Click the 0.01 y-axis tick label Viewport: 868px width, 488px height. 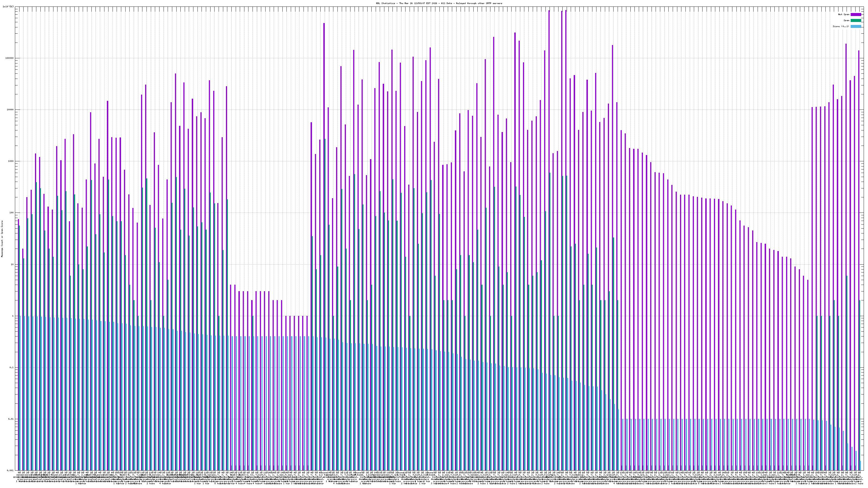pyautogui.click(x=11, y=419)
